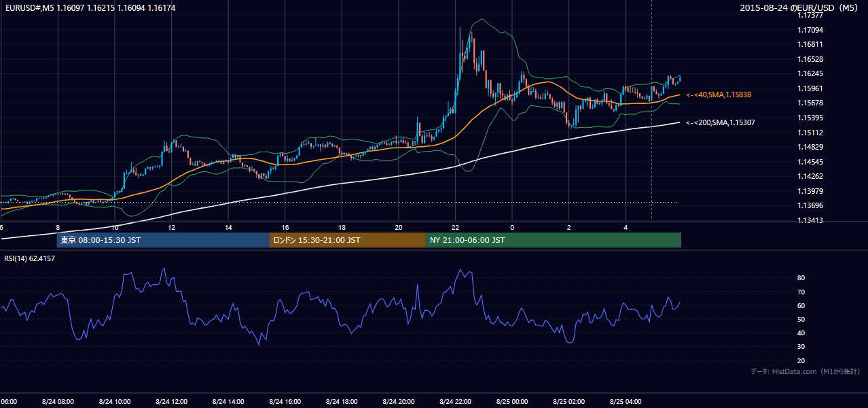Viewport: 868px width, 408px height.
Task: Click the '<-<40,SMA,1.15838' orange label
Action: click(719, 95)
